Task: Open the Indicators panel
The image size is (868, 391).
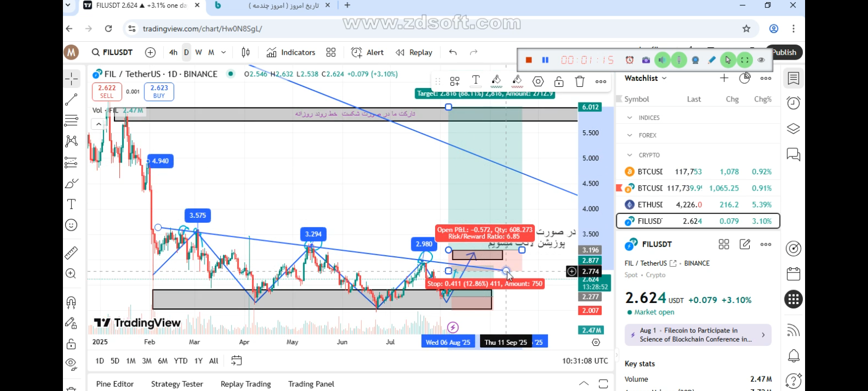Action: click(x=291, y=53)
